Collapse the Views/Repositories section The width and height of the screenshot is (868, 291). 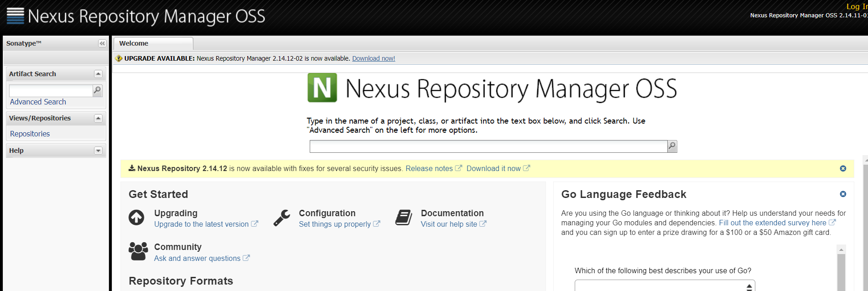pyautogui.click(x=98, y=118)
